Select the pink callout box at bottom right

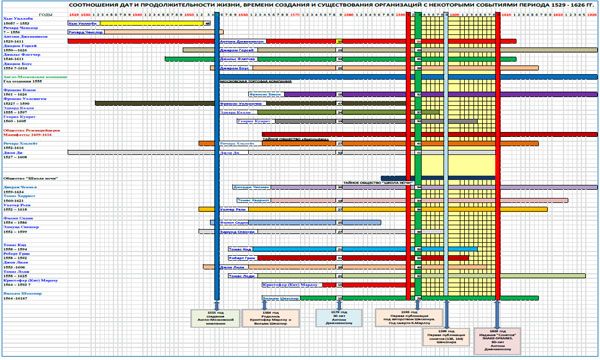(x=497, y=341)
